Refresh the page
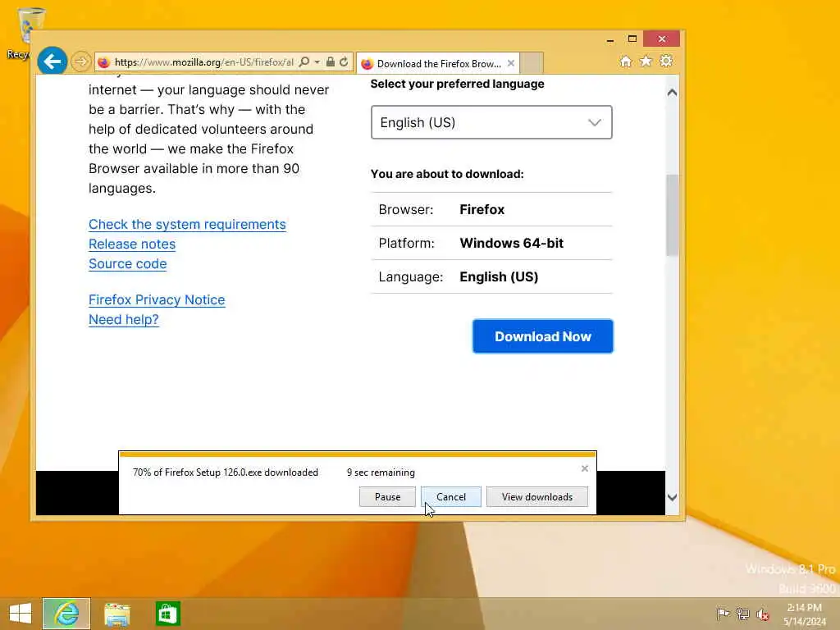The height and width of the screenshot is (630, 840). 344,62
